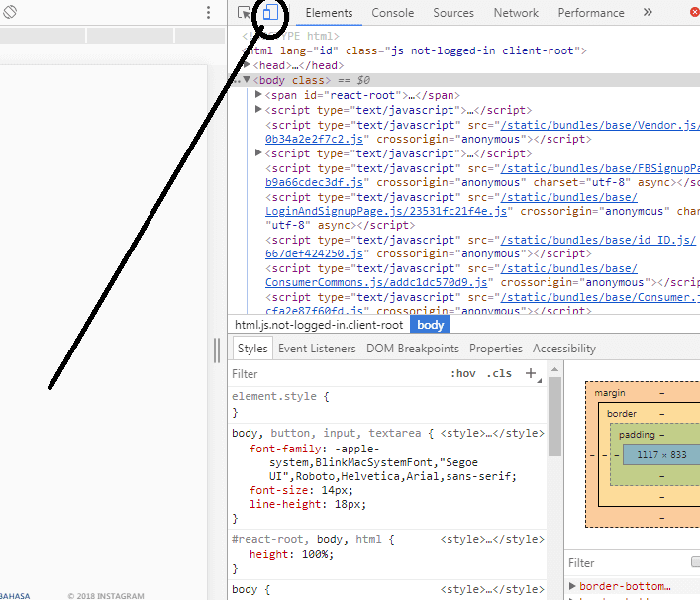Viewport: 700px width, 600px height.
Task: Toggle the :hov element state button
Action: point(463,373)
